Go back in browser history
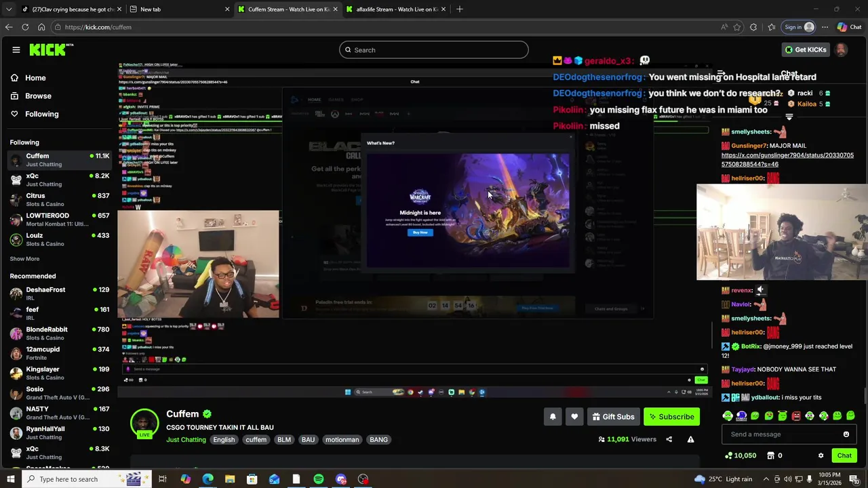 [x=9, y=27]
